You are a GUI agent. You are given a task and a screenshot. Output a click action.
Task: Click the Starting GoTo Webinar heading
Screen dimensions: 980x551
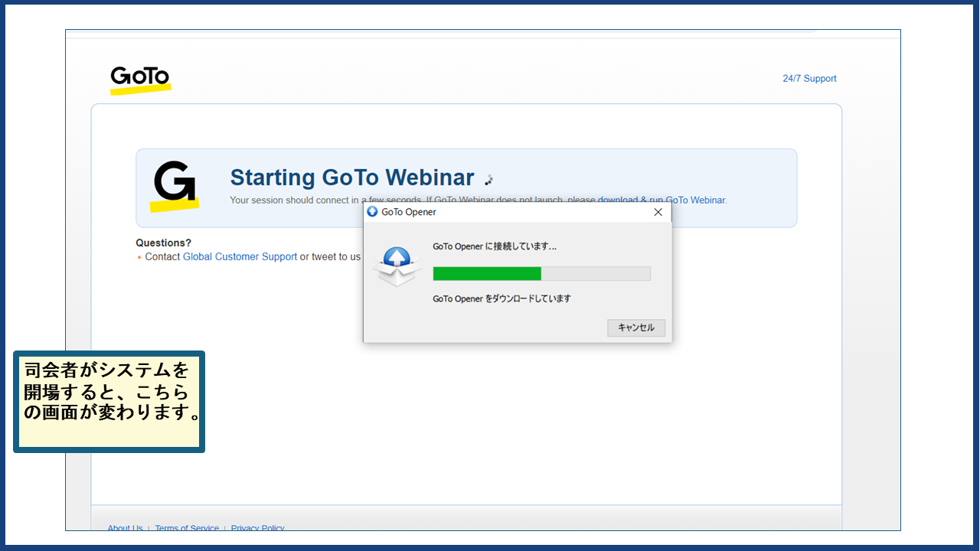[x=352, y=178]
